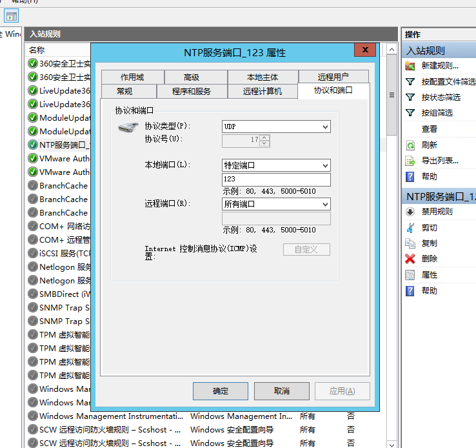Select the first Netlogon 服务 rule row
476x448 pixels.
60,267
